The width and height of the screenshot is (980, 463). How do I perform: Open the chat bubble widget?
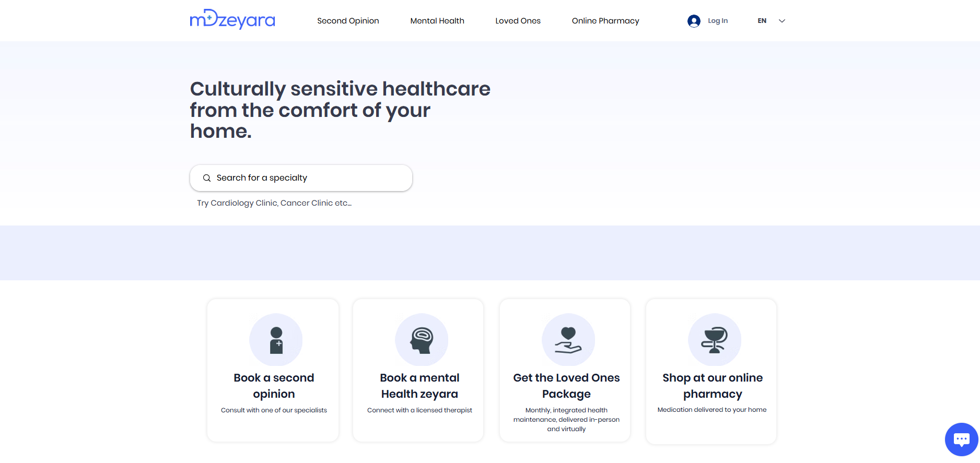click(961, 440)
